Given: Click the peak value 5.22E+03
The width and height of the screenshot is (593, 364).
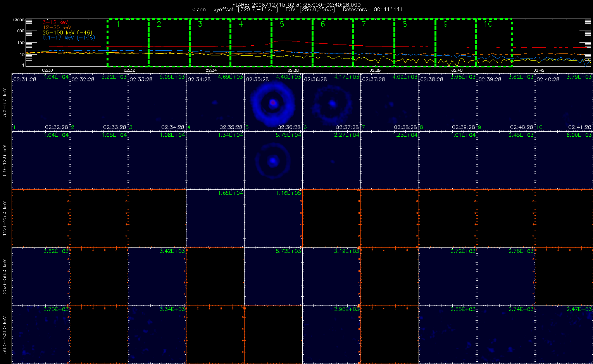Looking at the screenshot, I should click(x=114, y=77).
